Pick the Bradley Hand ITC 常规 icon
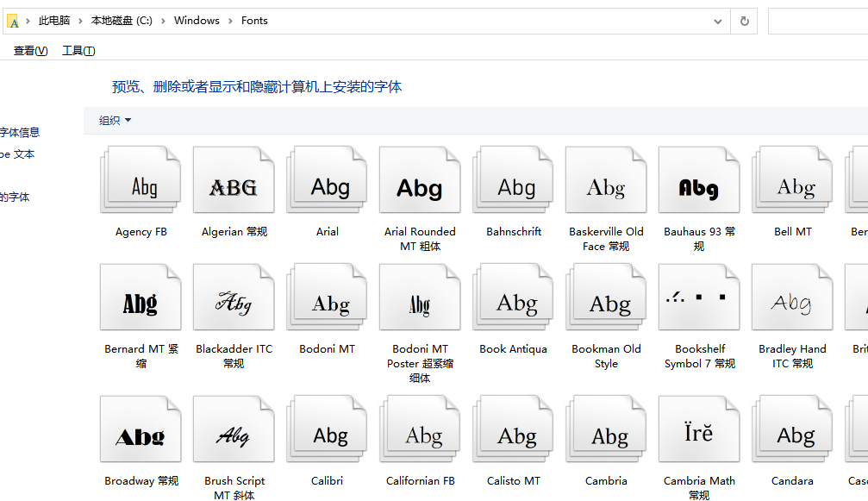 point(792,297)
